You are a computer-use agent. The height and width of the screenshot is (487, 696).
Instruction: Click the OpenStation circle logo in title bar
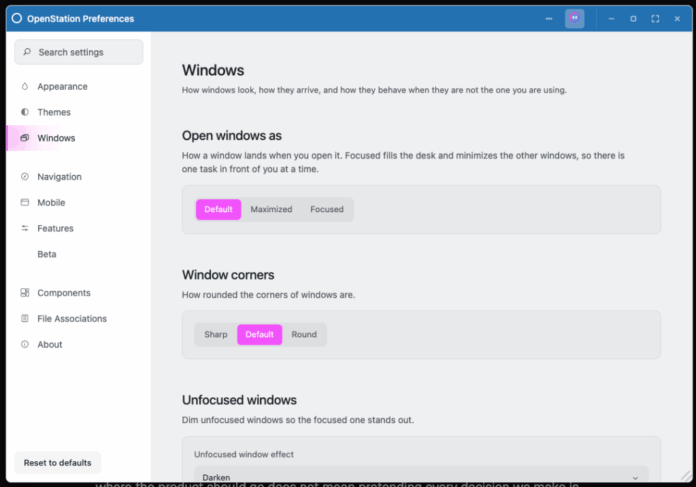(x=17, y=18)
